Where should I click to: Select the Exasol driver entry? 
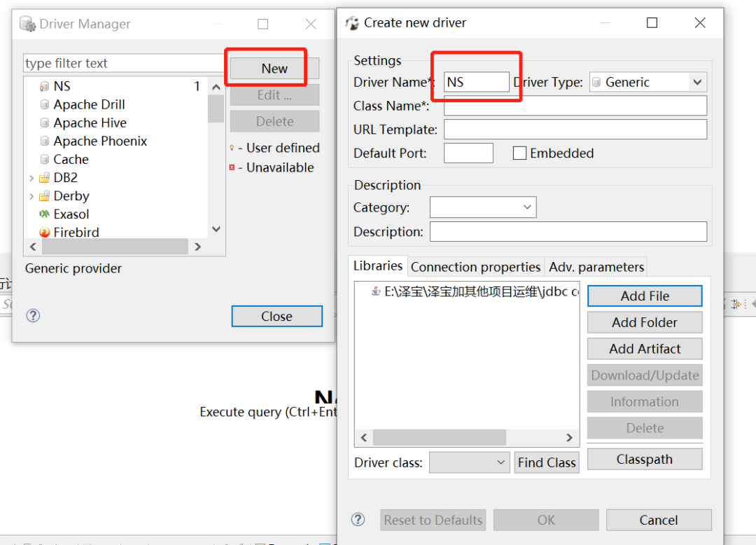coord(71,214)
